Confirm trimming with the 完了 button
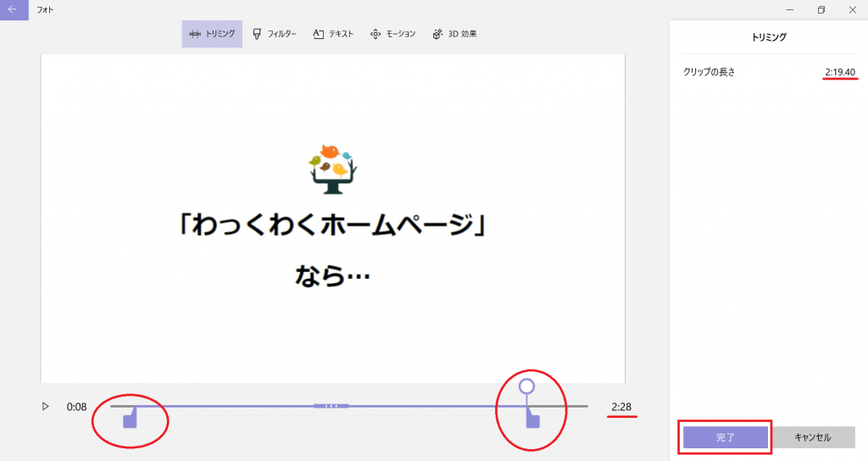 [x=726, y=437]
